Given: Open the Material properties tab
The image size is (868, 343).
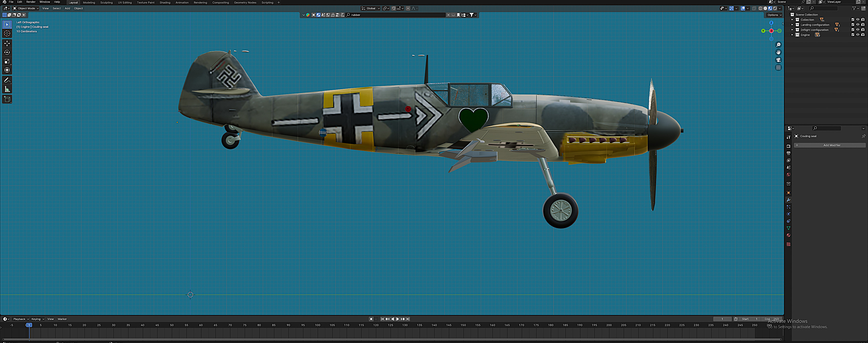Looking at the screenshot, I should (x=789, y=235).
